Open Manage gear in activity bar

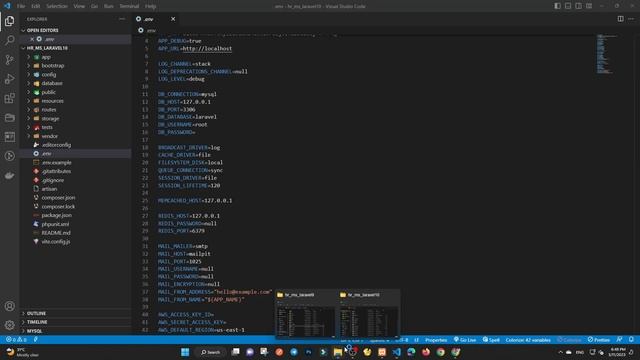[9, 325]
